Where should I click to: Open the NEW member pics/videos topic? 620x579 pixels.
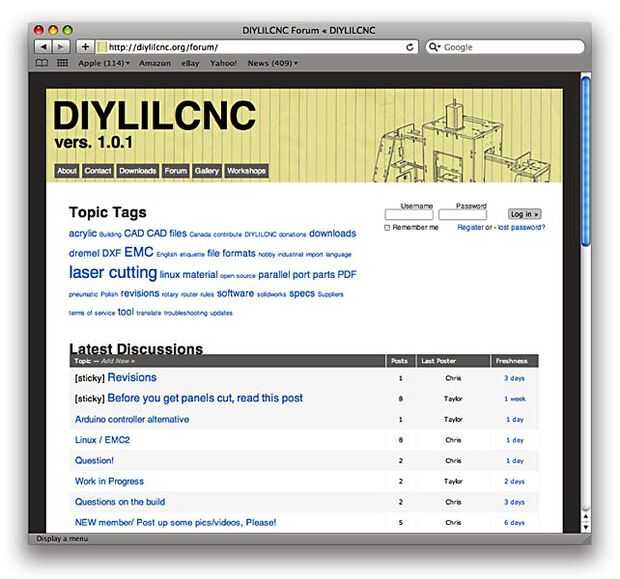pos(176,522)
